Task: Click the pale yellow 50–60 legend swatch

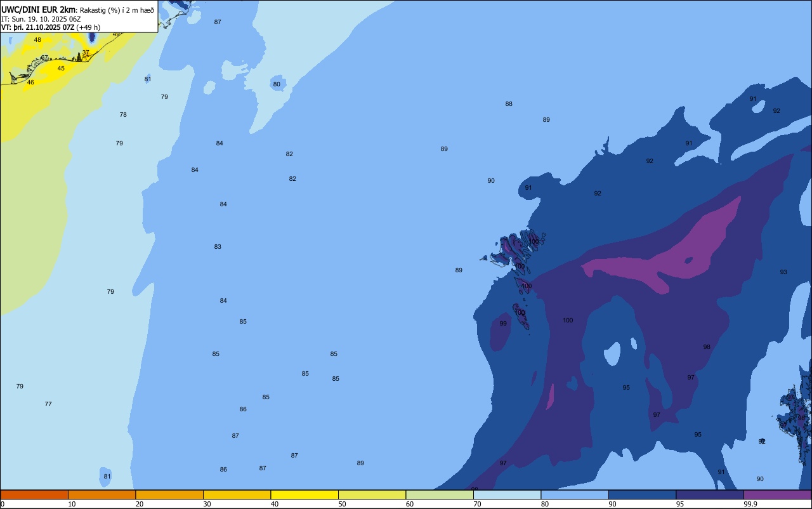Action: [x=372, y=494]
